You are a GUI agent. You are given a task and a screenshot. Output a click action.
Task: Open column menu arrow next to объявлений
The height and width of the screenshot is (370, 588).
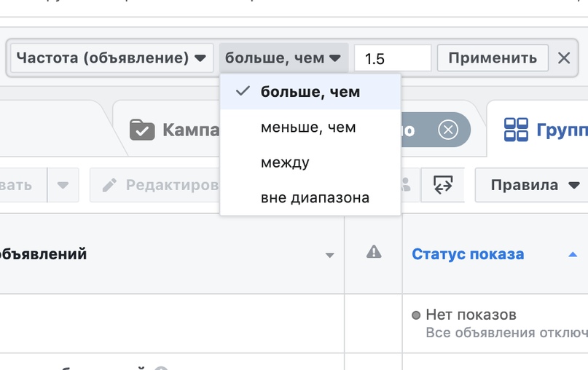329,255
